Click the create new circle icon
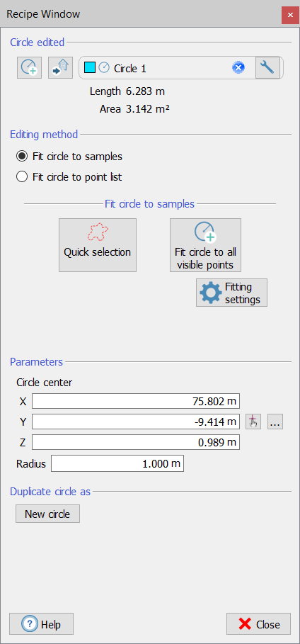300x644 pixels. tap(29, 67)
